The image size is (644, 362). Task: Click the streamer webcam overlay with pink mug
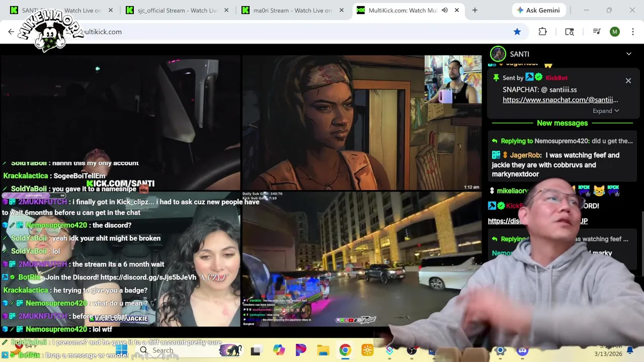pyautogui.click(x=453, y=79)
